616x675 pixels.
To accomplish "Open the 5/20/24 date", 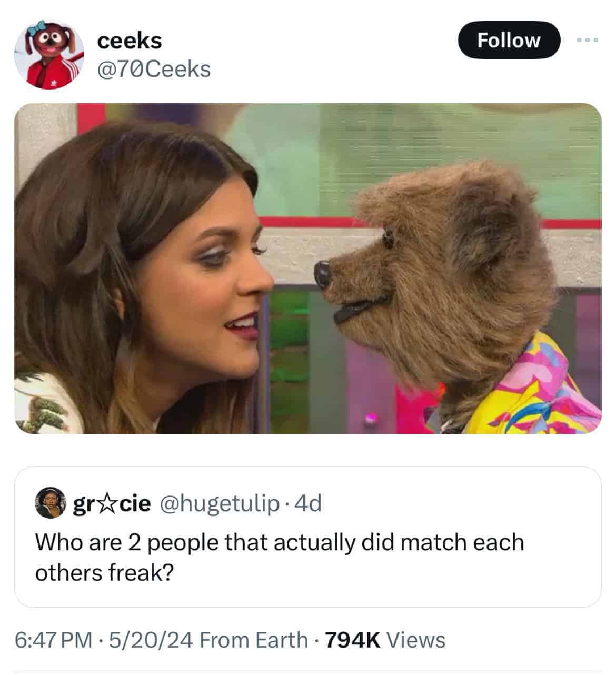I will pyautogui.click(x=150, y=640).
